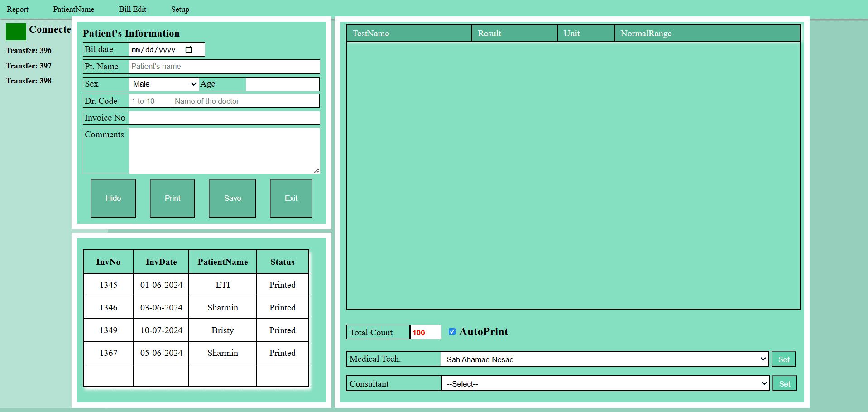The height and width of the screenshot is (412, 868).
Task: Click Set beside Consultant
Action: 785,383
